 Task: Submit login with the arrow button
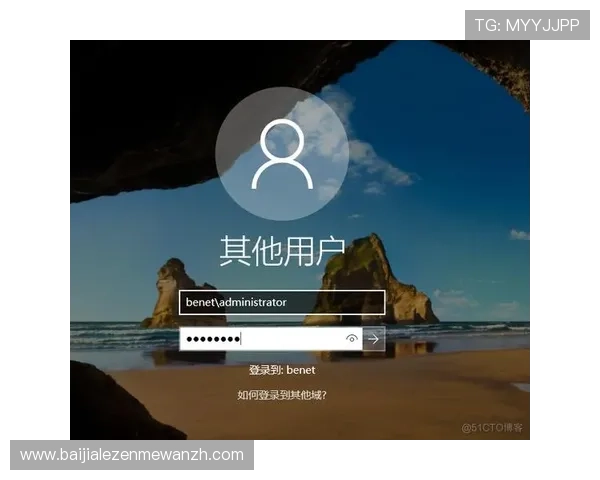tap(374, 339)
